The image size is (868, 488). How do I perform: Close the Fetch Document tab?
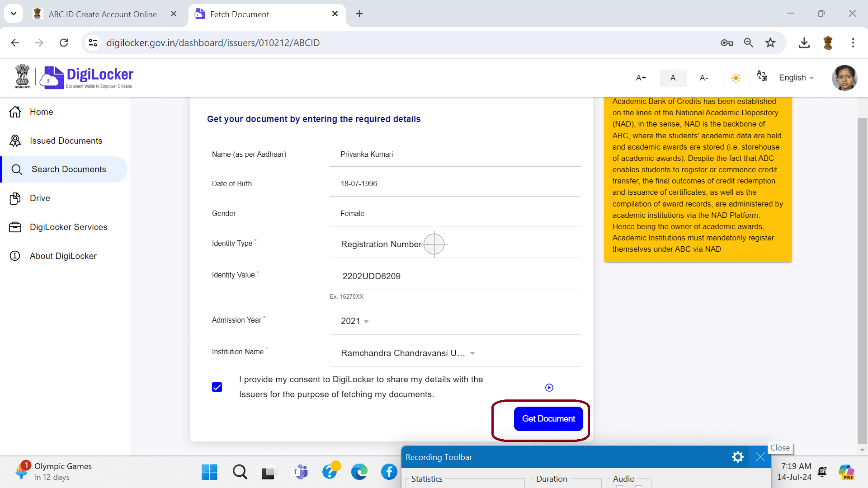pos(335,14)
